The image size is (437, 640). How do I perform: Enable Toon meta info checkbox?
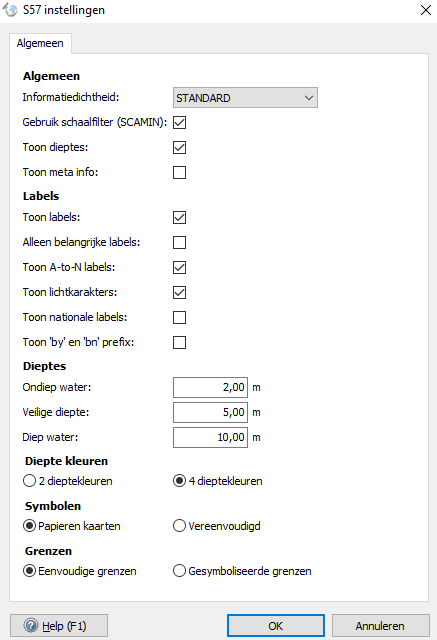(x=180, y=172)
